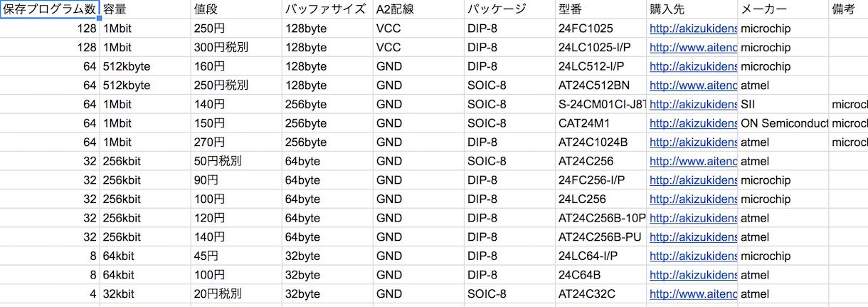Open the purchase link for 24FC1025
Screen dimensions: 868x307
point(693,29)
